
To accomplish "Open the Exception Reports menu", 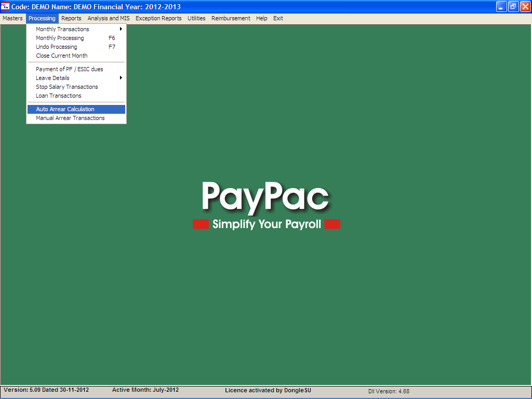I will pyautogui.click(x=158, y=18).
